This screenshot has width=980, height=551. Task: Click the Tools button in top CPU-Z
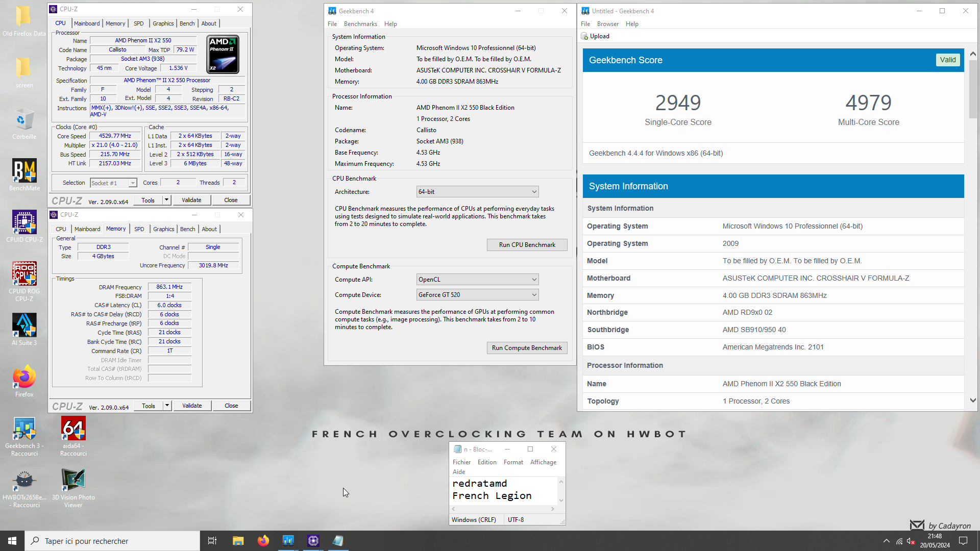click(x=148, y=200)
